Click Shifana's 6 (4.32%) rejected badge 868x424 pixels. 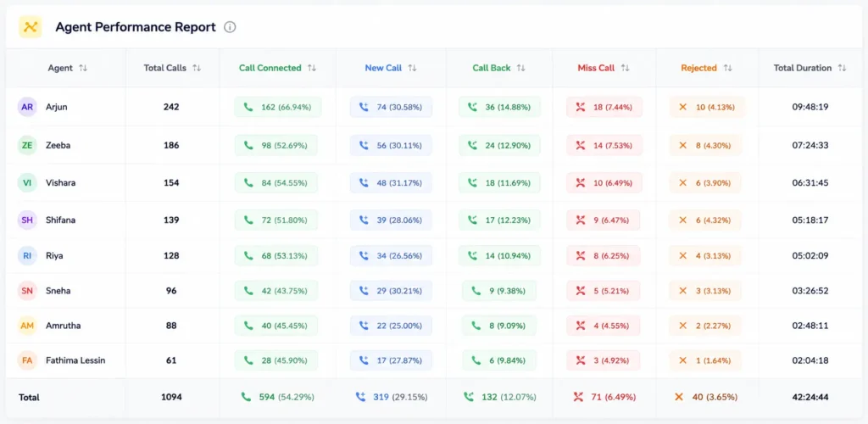click(x=705, y=220)
